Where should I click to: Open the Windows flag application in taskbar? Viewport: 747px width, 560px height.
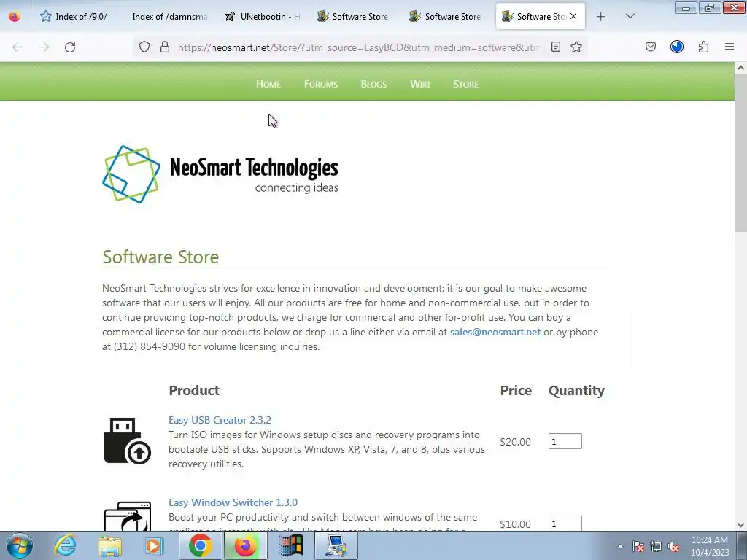[290, 545]
